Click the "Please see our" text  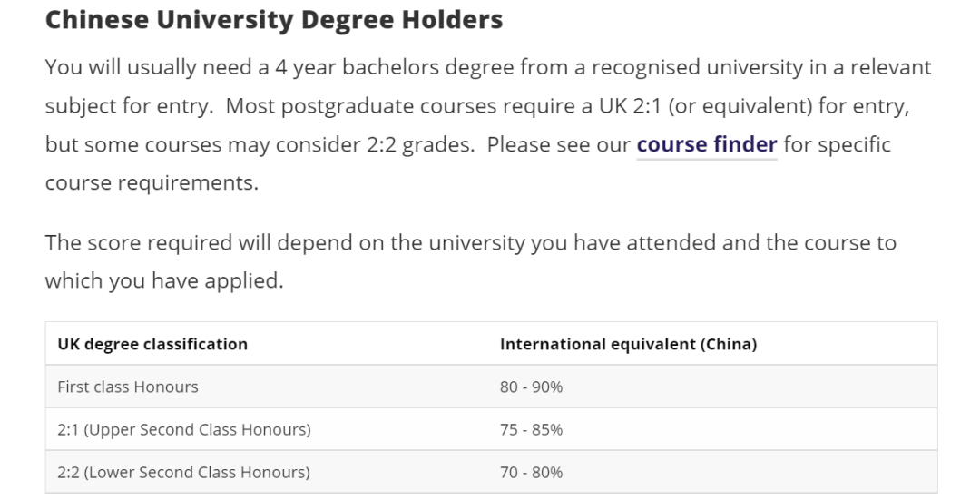coord(558,145)
